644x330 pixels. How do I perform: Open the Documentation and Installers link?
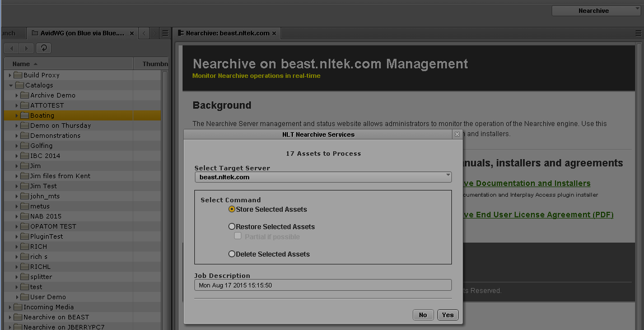coord(526,183)
